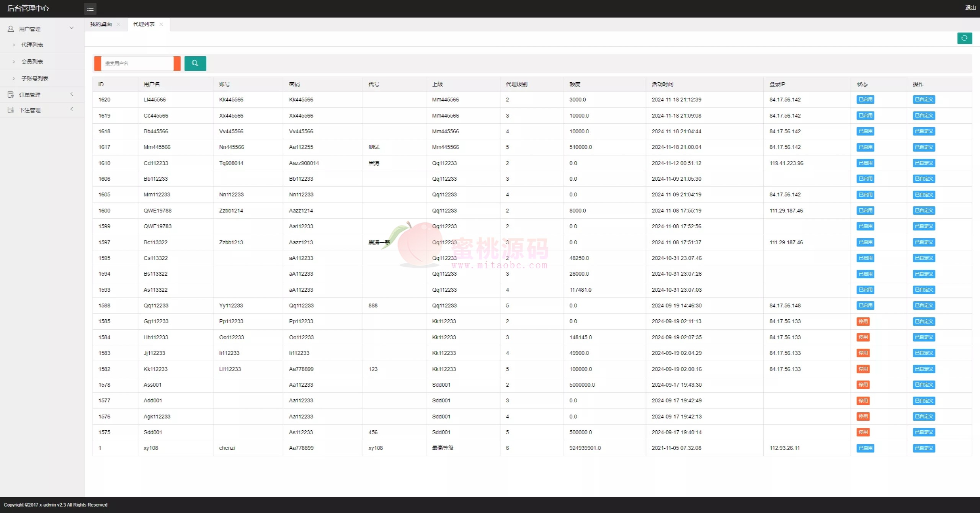Open 会员列表 in the sidebar
Viewport: 980px width, 513px height.
pos(32,62)
